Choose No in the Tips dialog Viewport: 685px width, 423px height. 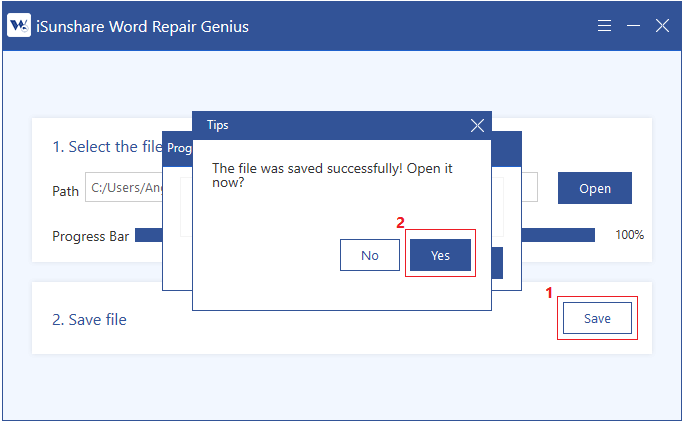click(x=370, y=255)
